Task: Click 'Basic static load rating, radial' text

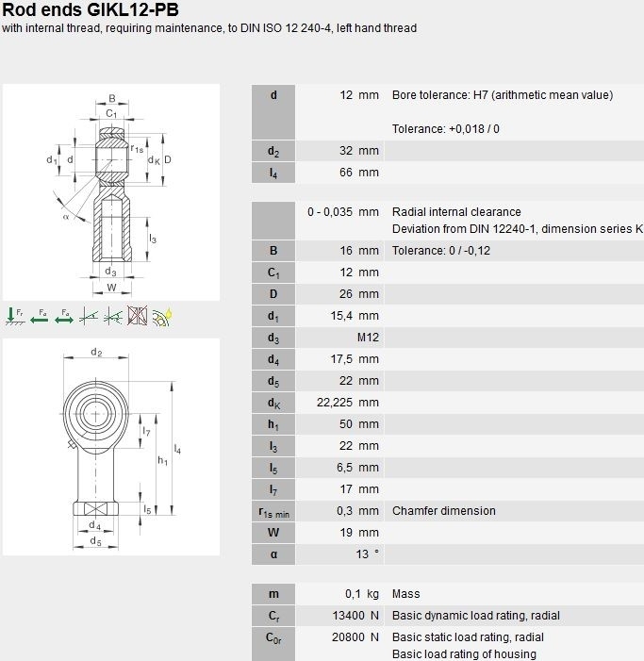Action: (468, 637)
